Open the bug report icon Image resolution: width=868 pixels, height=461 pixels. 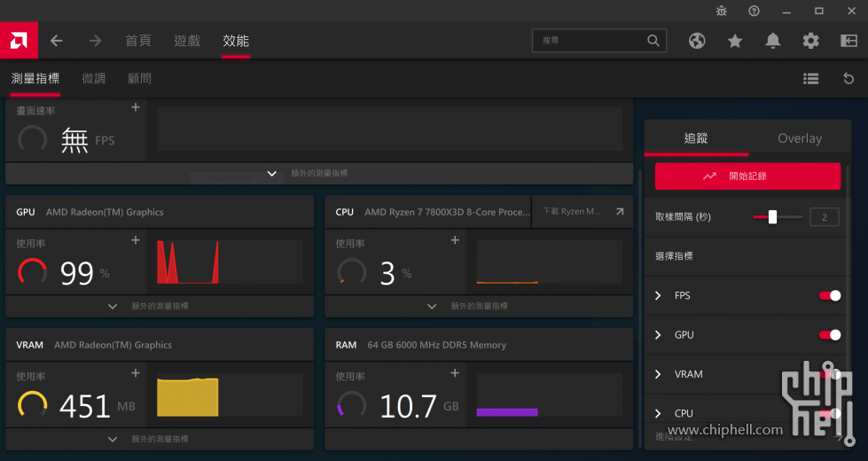[x=722, y=11]
